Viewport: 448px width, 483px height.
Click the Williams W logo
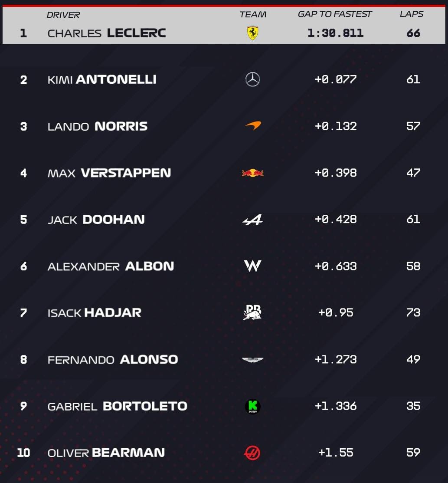[252, 266]
